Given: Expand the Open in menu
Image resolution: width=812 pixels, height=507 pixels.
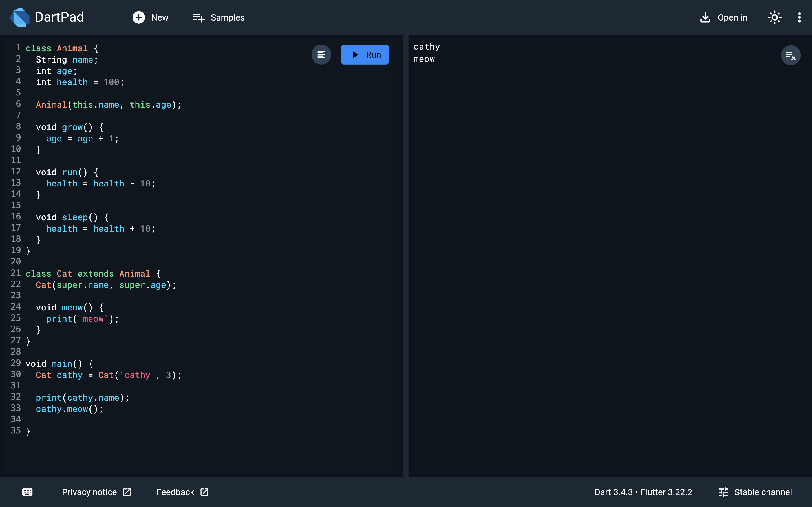Looking at the screenshot, I should coord(724,17).
